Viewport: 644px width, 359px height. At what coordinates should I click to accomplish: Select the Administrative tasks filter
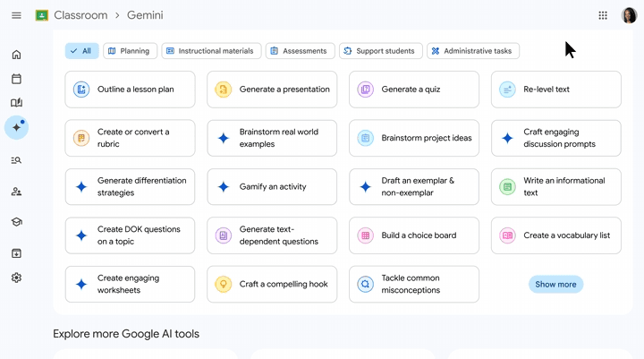[x=473, y=51]
